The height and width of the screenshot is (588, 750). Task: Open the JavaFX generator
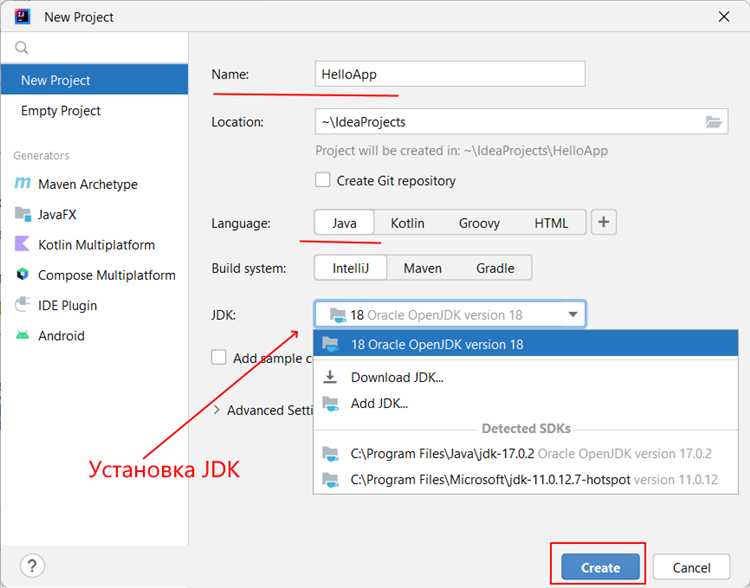95,214
